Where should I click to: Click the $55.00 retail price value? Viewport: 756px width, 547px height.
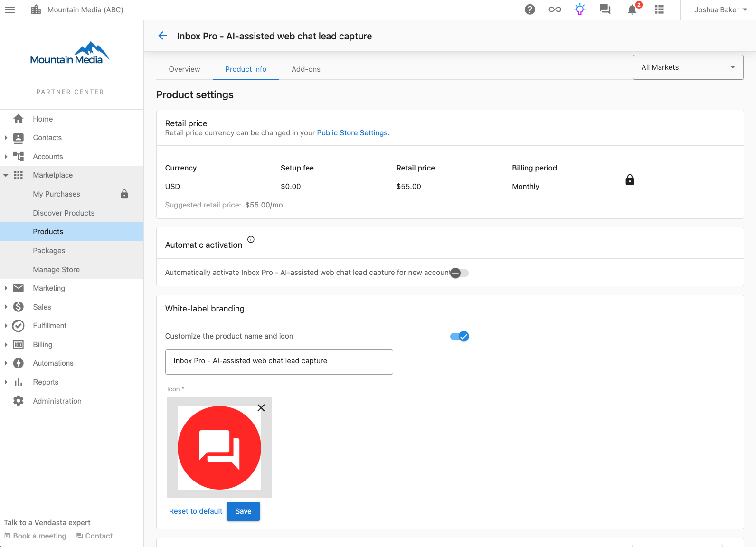[409, 187]
